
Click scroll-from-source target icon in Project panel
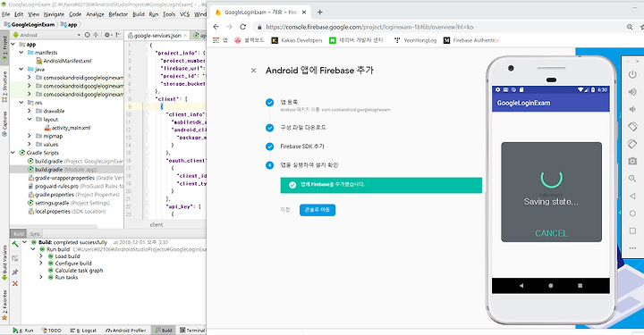pos(87,35)
